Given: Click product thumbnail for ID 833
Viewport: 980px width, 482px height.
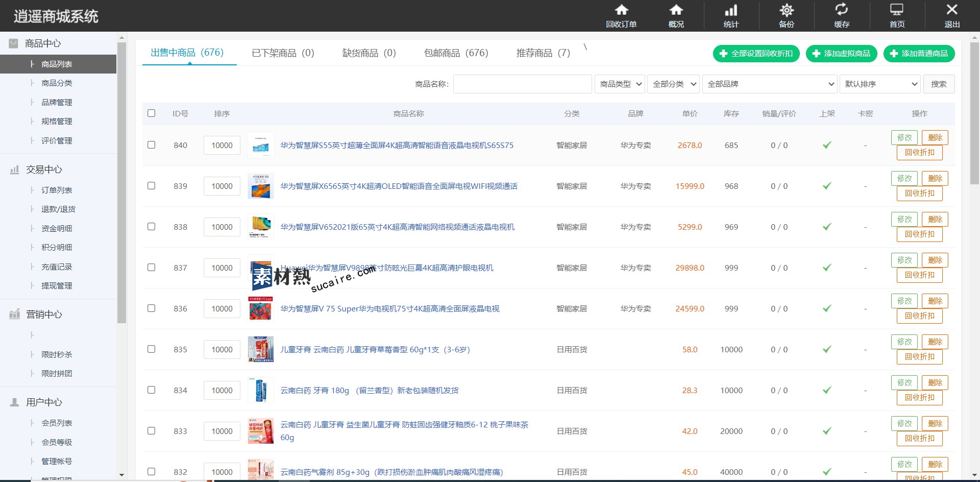Looking at the screenshot, I should coord(261,431).
